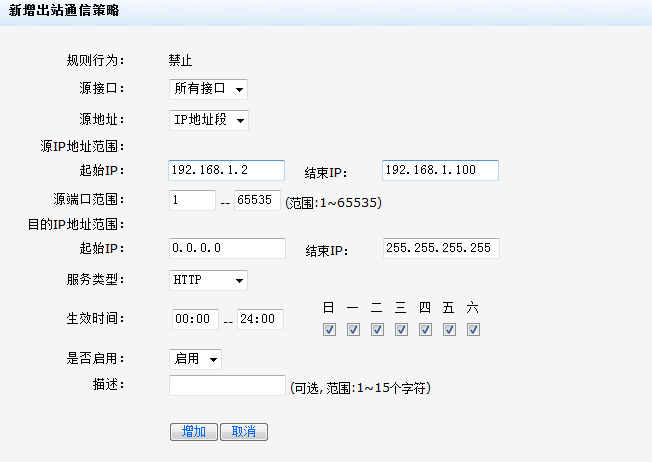Screen dimensions: 652x462
Task: Click the 源地址 label
Action: click(x=102, y=120)
